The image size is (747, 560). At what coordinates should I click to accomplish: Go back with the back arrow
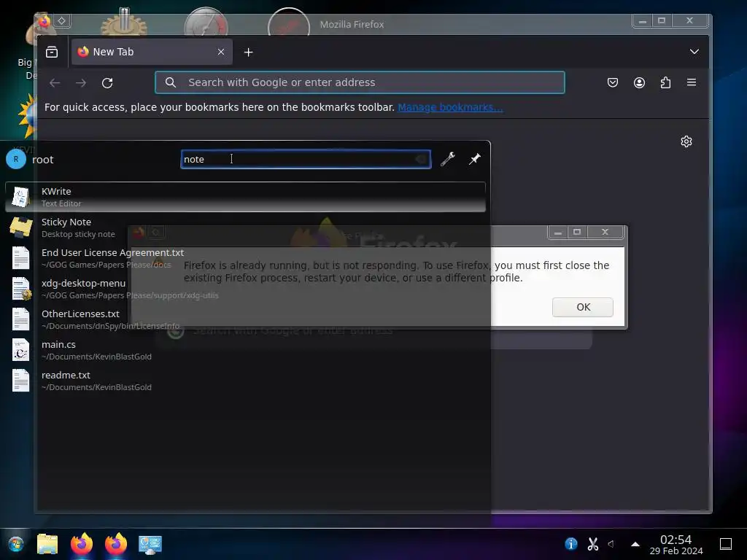click(x=55, y=83)
